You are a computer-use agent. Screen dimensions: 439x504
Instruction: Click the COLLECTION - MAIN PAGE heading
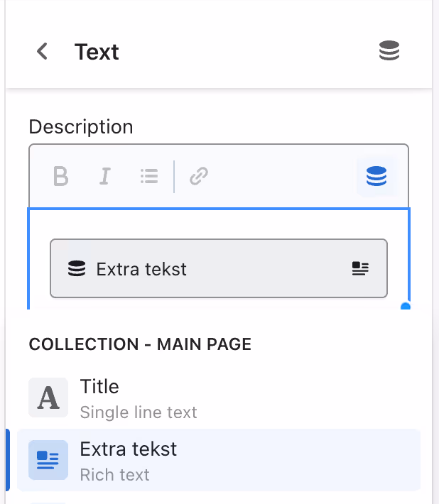coord(140,344)
